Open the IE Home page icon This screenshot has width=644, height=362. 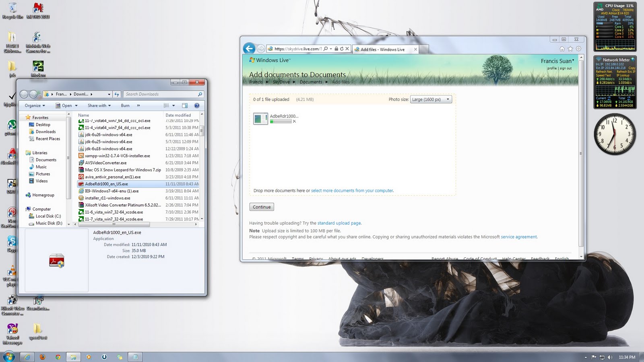562,49
